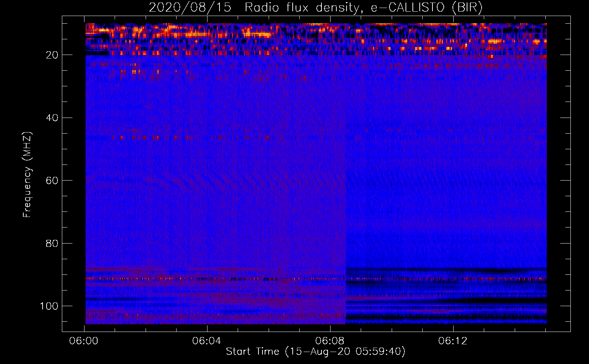
Task: Click the '80' frequency tick label
Action: (52, 244)
